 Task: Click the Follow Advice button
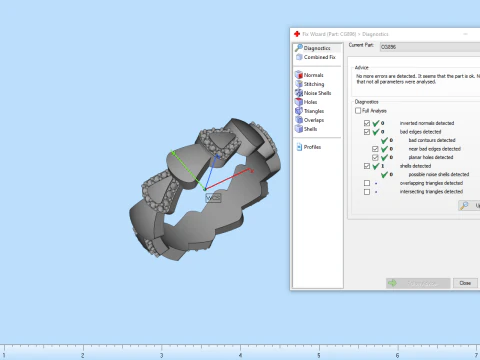[418, 283]
